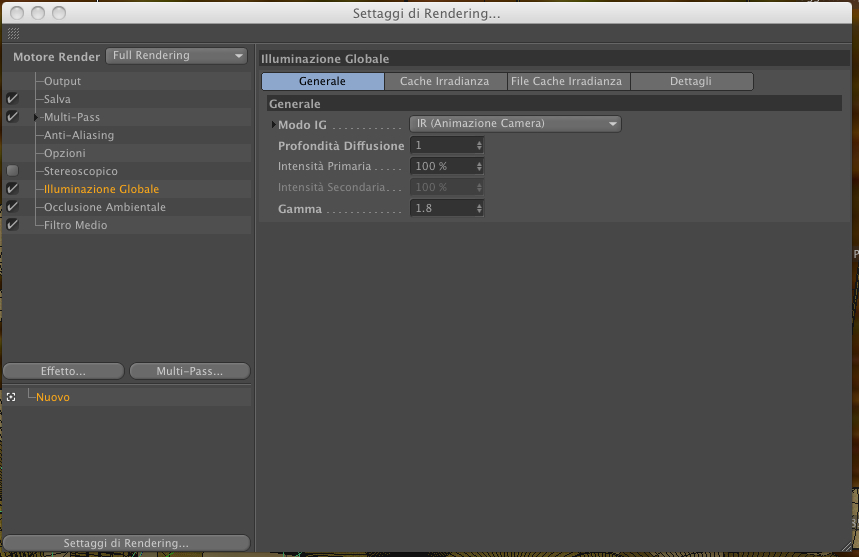This screenshot has height=557, width=859.
Task: Click the Profondità Diffusione value field
Action: click(446, 145)
